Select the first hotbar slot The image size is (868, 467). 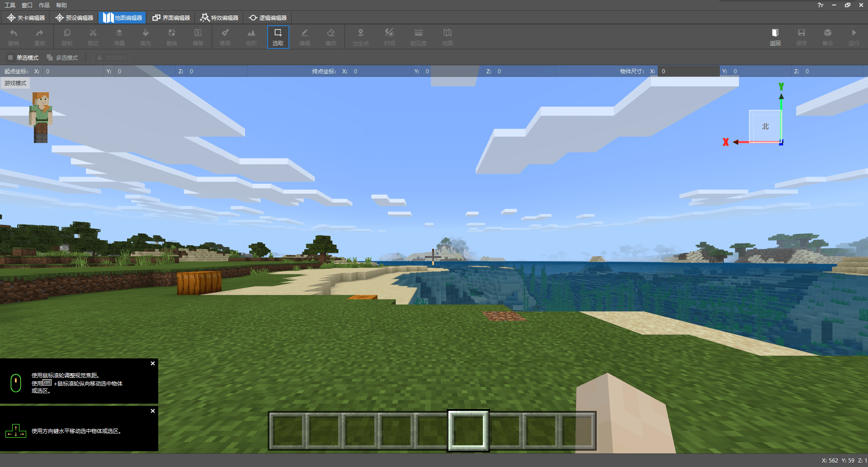pyautogui.click(x=288, y=431)
